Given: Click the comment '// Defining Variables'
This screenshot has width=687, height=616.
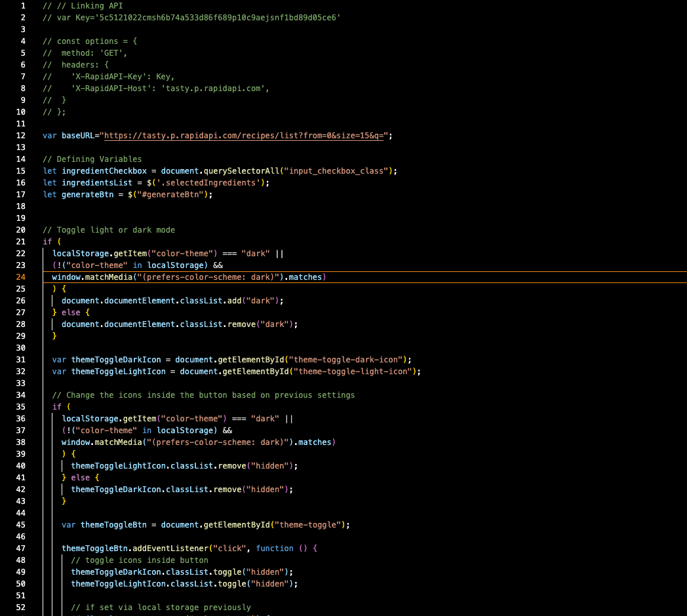Looking at the screenshot, I should (x=92, y=159).
